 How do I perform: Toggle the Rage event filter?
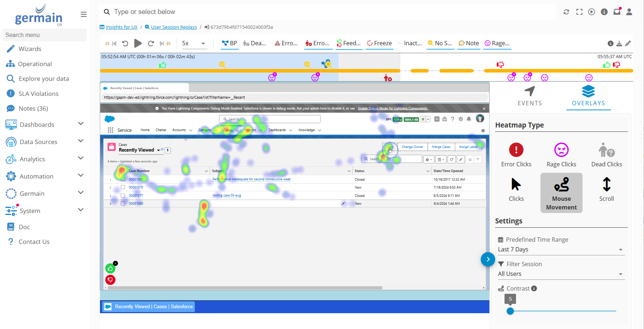(497, 43)
